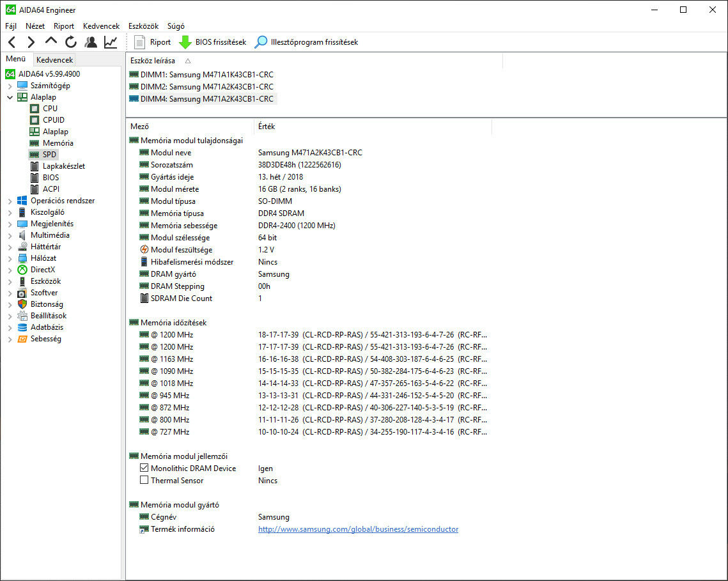Open Illesztőprogram frissítések search button
Image resolution: width=728 pixels, height=581 pixels.
[x=306, y=42]
